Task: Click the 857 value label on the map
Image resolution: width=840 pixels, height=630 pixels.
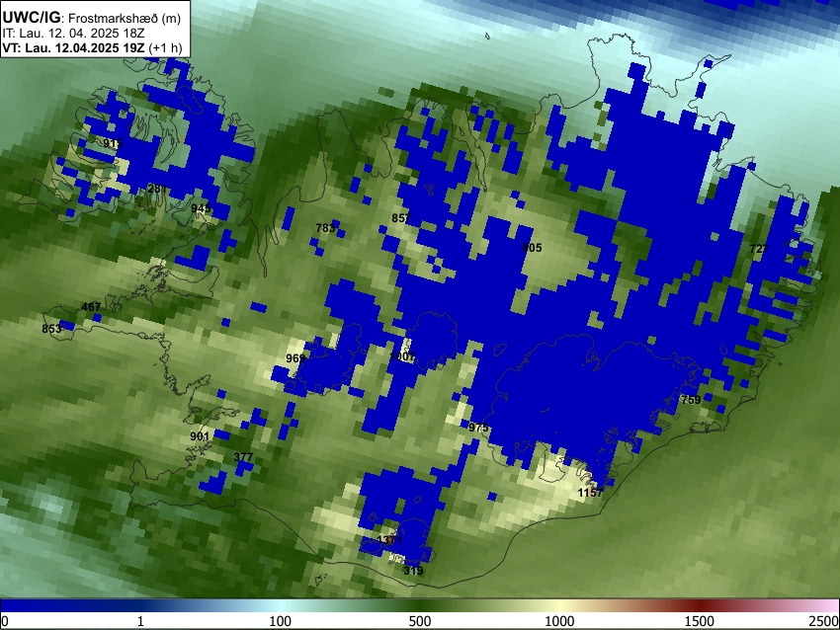Action: coord(400,218)
